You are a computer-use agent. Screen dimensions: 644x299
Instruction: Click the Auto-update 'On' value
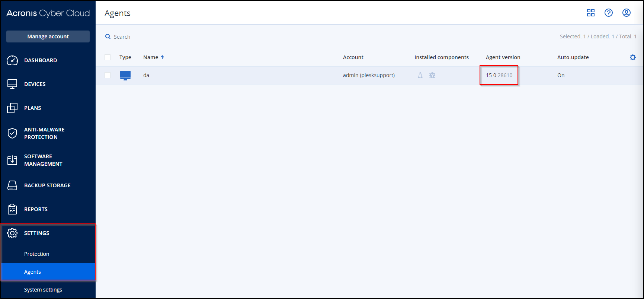(561, 75)
